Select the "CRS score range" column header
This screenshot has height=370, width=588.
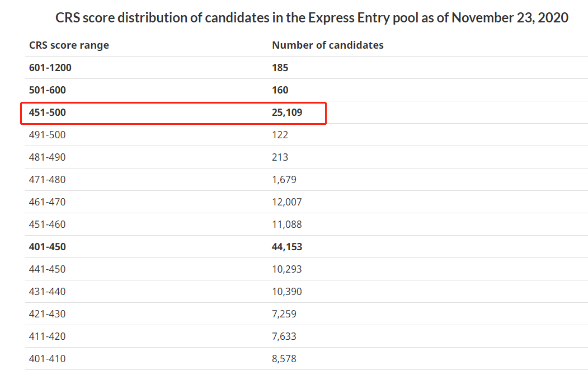click(x=69, y=45)
